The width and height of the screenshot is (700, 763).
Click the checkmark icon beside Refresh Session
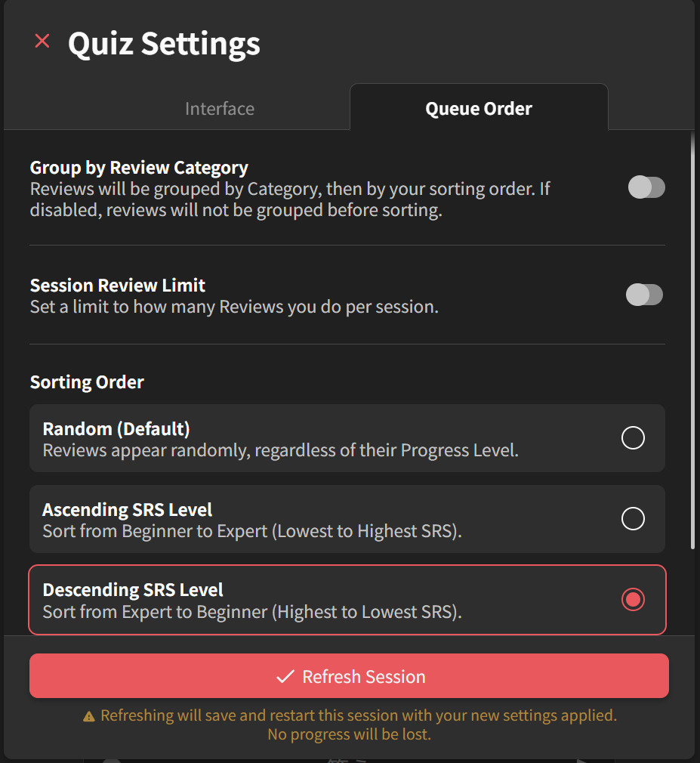tap(285, 677)
